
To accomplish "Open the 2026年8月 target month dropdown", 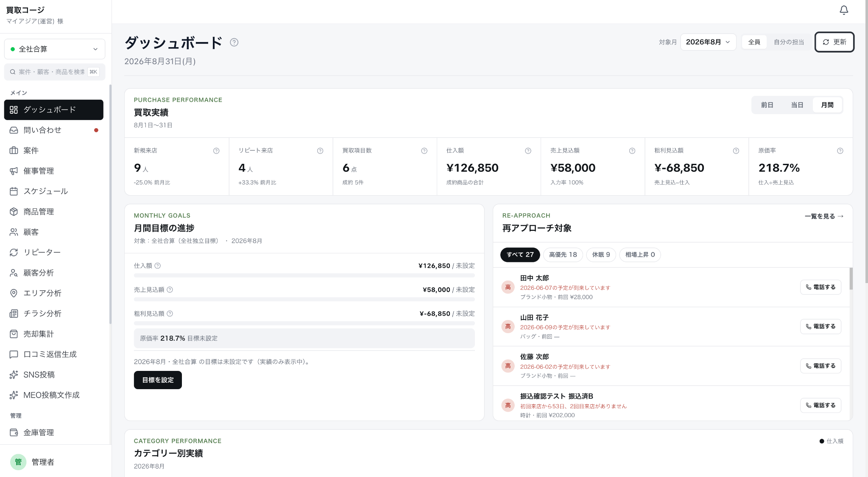I will pos(708,42).
